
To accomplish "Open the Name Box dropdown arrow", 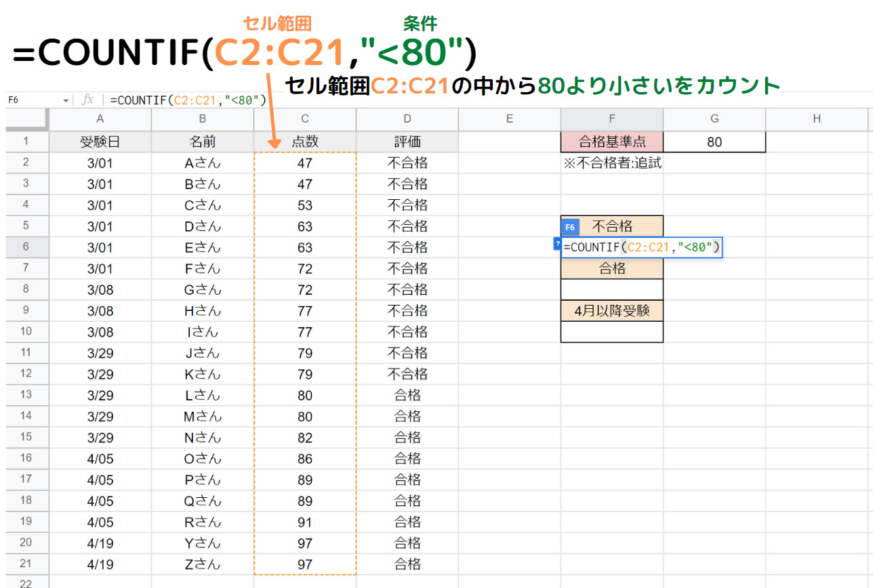I will [65, 99].
